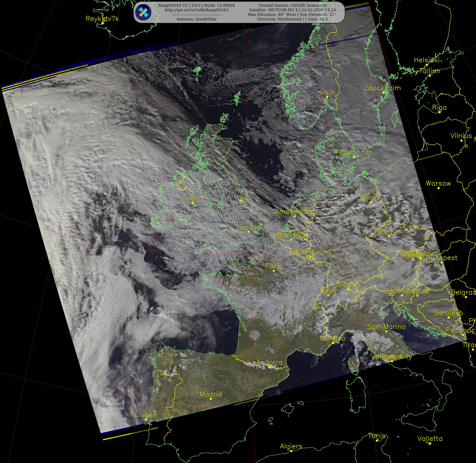Image resolution: width=476 pixels, height=463 pixels.
Task: Open the qsl.net RaspiNOAA URL text
Action: [196, 10]
